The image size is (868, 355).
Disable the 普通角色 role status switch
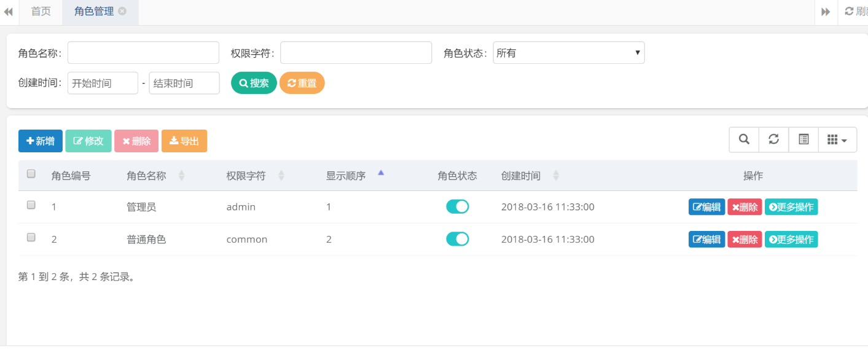click(x=457, y=239)
